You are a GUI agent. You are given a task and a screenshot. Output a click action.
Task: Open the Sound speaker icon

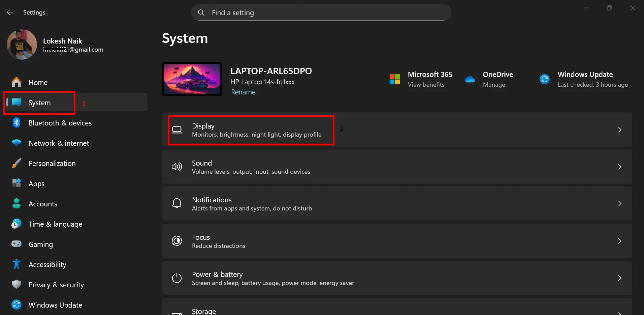(177, 167)
